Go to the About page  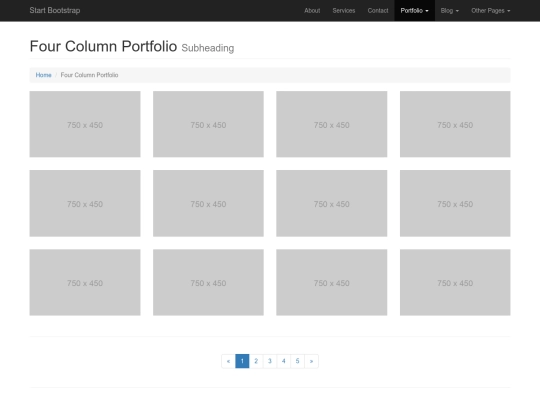tap(312, 11)
